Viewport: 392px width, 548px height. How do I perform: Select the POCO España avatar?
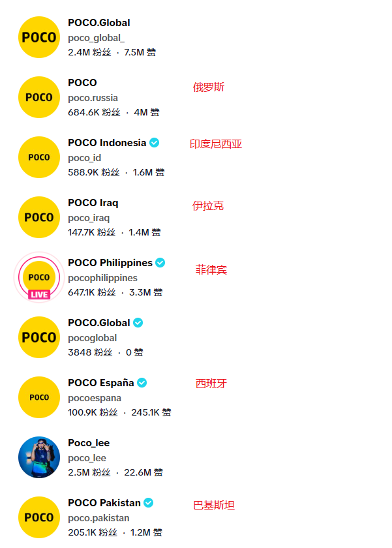tap(39, 397)
